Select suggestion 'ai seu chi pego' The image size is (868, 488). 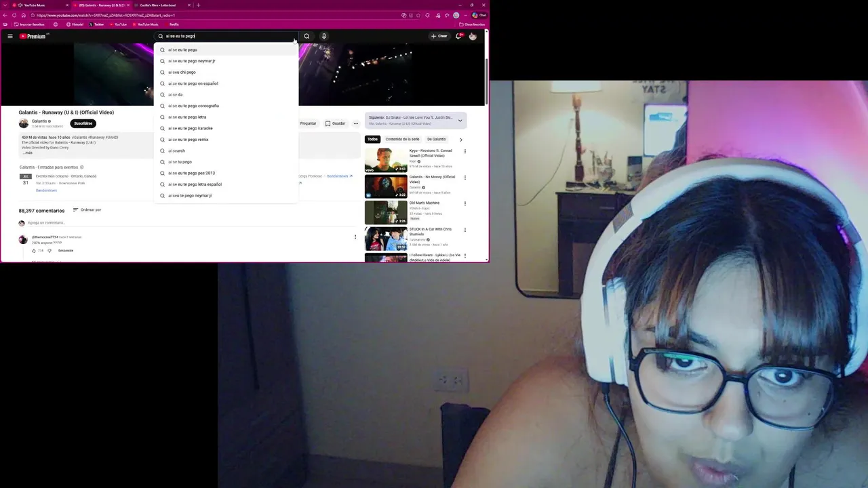(226, 72)
